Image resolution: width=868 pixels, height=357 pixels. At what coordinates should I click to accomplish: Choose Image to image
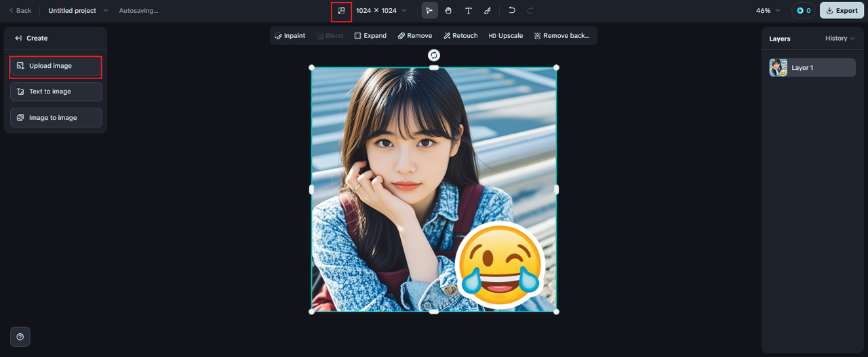tap(56, 118)
